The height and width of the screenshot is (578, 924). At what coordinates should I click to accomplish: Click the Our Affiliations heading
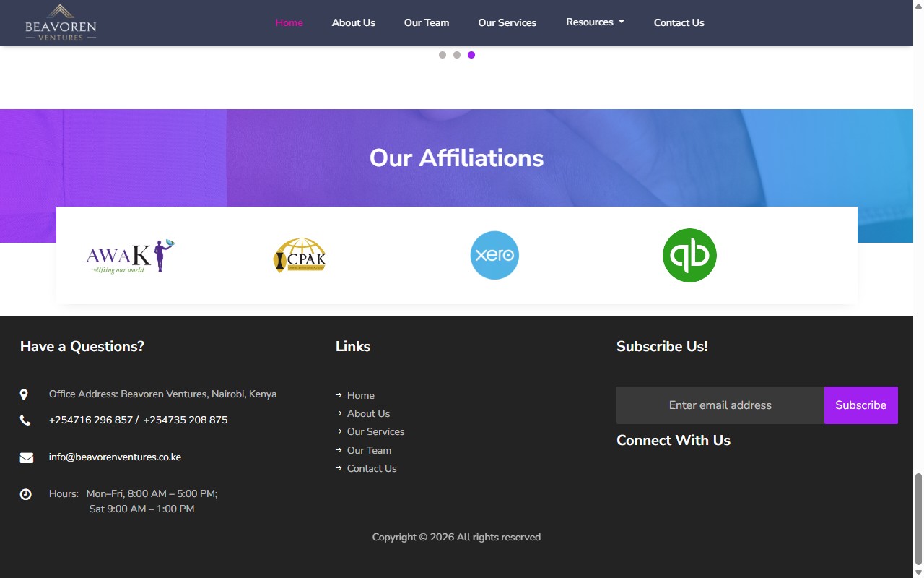pos(456,158)
